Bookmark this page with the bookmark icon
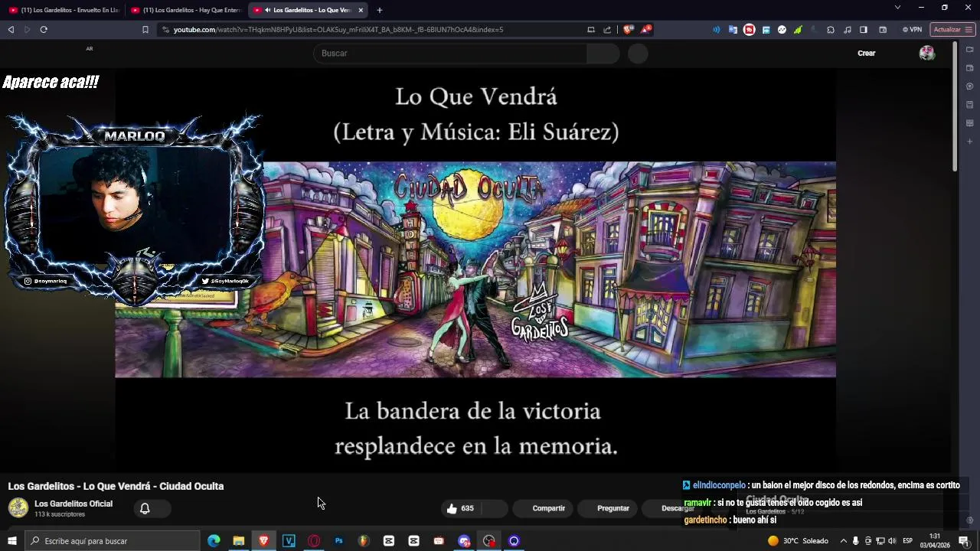 pyautogui.click(x=145, y=29)
